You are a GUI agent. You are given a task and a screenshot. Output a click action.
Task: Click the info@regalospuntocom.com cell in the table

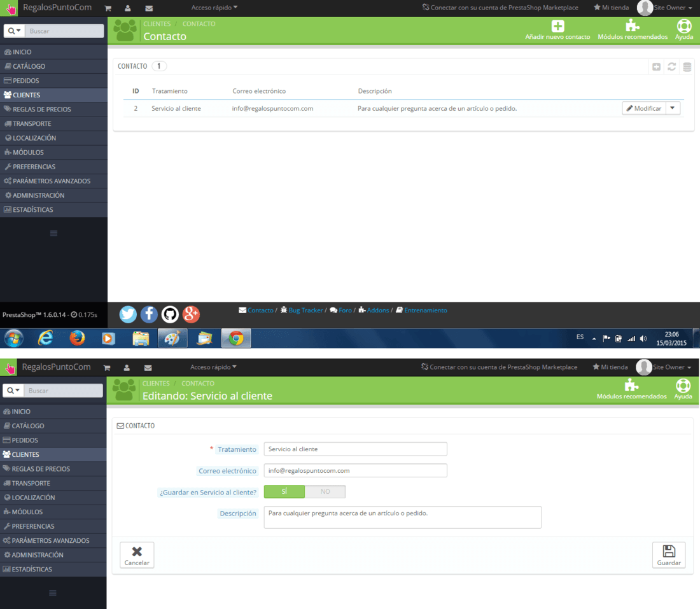[273, 108]
